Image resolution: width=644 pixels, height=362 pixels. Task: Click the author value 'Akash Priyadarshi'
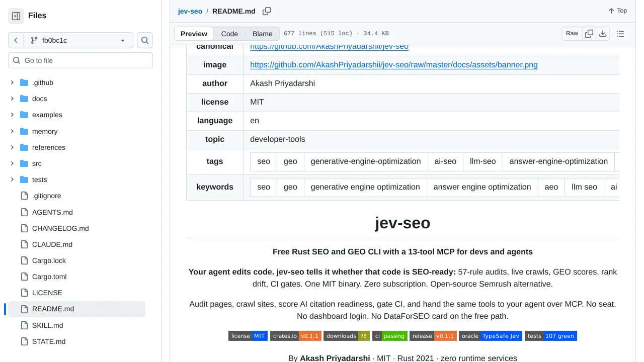282,83
